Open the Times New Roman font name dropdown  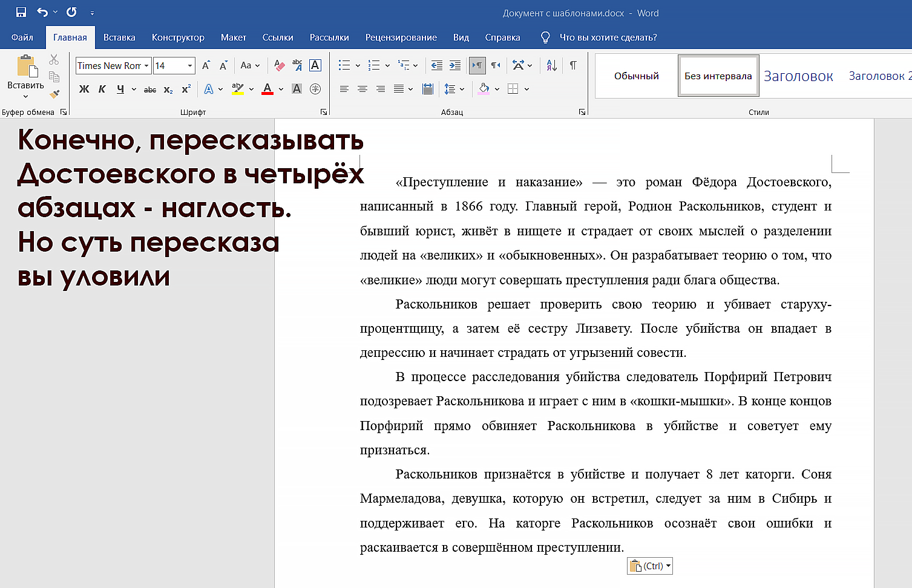146,65
